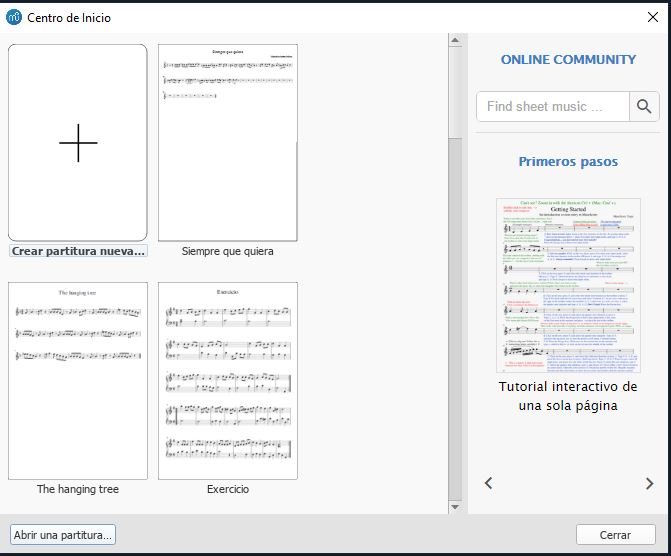
Task: Click the MuseScore logo in title bar
Action: 13,17
